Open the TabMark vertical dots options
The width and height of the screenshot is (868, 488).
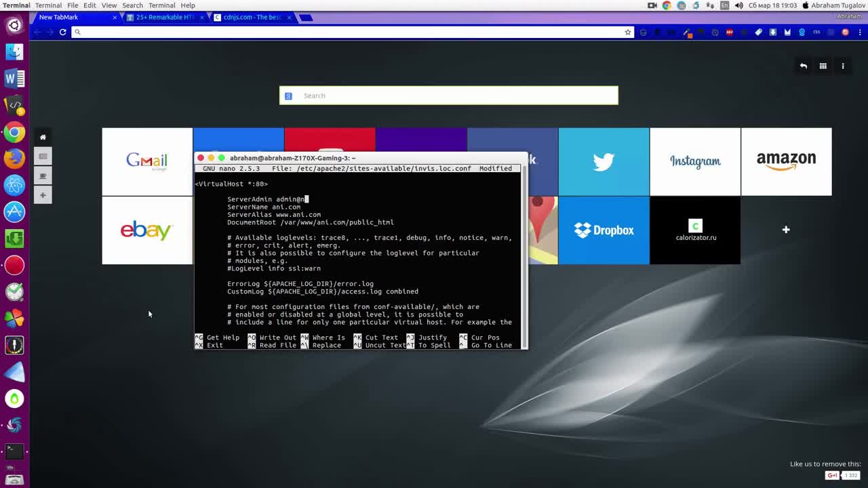[843, 66]
